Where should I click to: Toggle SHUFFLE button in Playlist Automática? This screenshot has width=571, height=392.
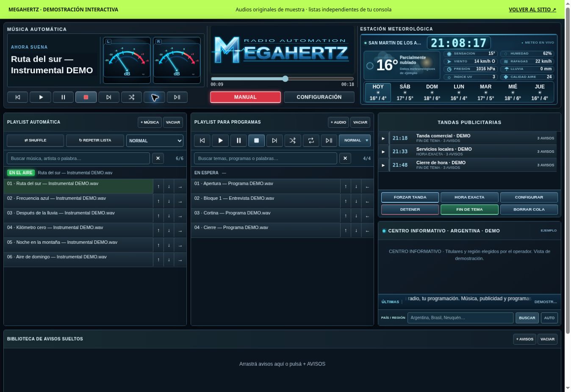point(35,141)
